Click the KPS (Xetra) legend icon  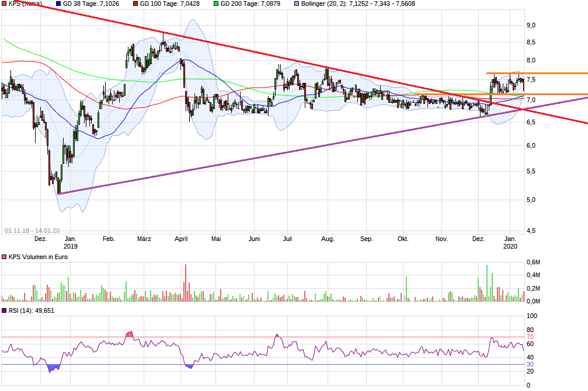pyautogui.click(x=5, y=4)
